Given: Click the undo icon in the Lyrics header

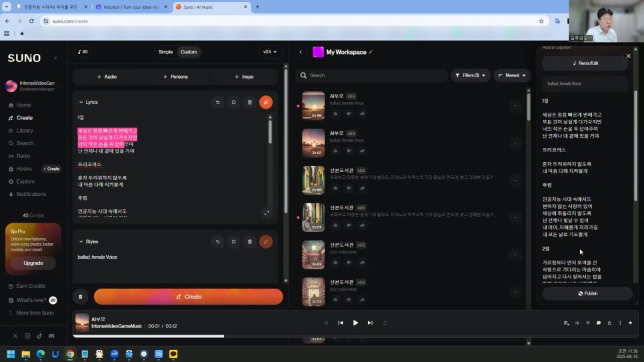Looking at the screenshot, I should tap(218, 102).
